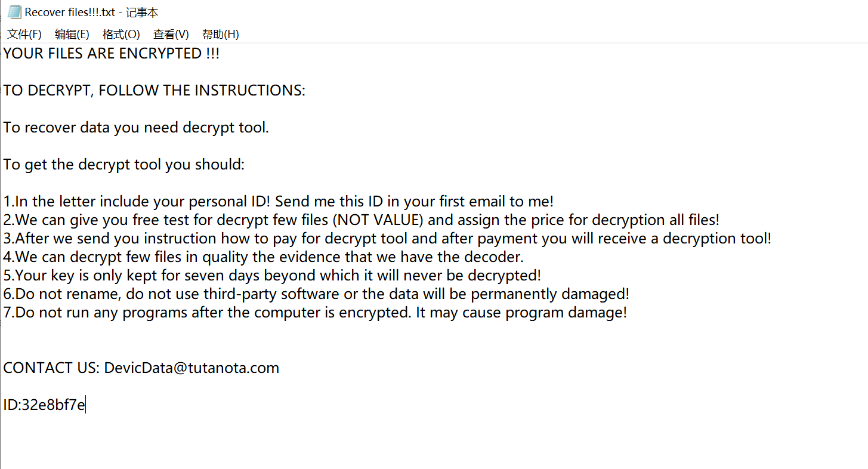Open the 格式(O) menu
Viewport: 868px width, 469px height.
(x=121, y=34)
